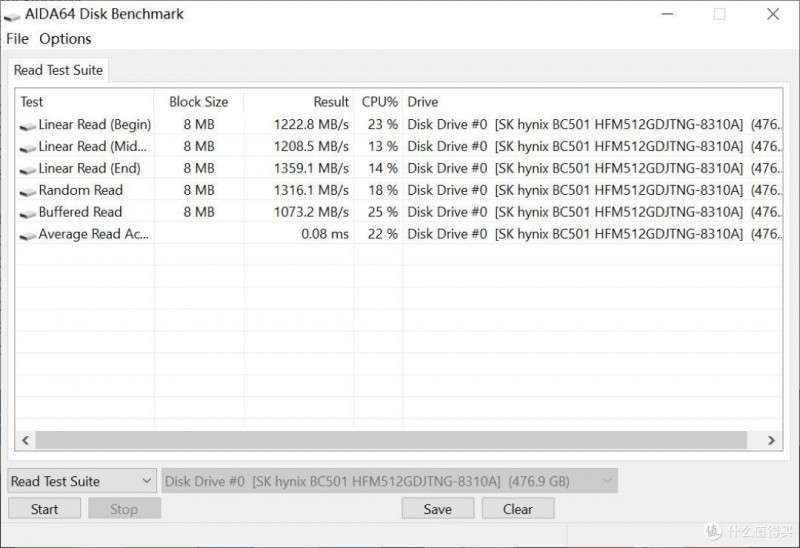Open the Read Test Suite dropdown
Viewport: 800px width, 548px height.
tap(81, 481)
